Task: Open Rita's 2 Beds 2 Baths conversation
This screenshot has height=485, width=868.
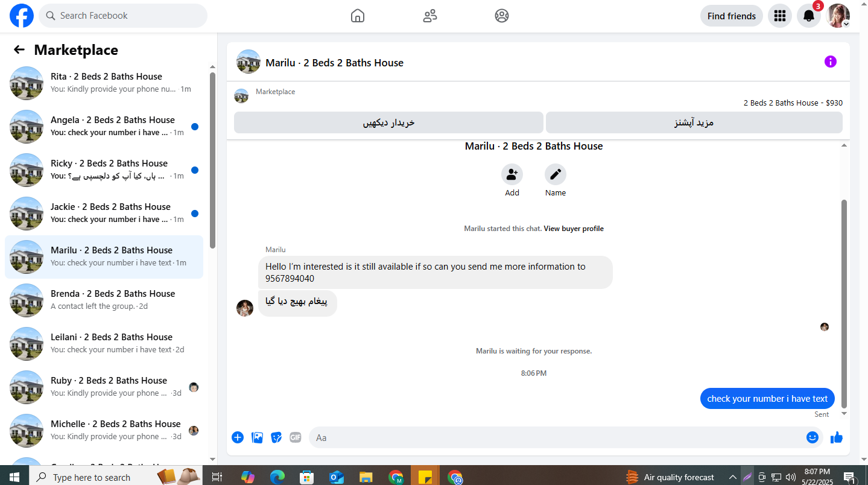Action: click(104, 83)
